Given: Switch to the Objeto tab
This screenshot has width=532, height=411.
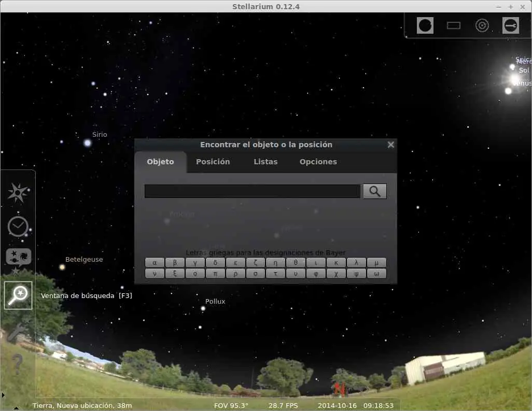Looking at the screenshot, I should [161, 162].
